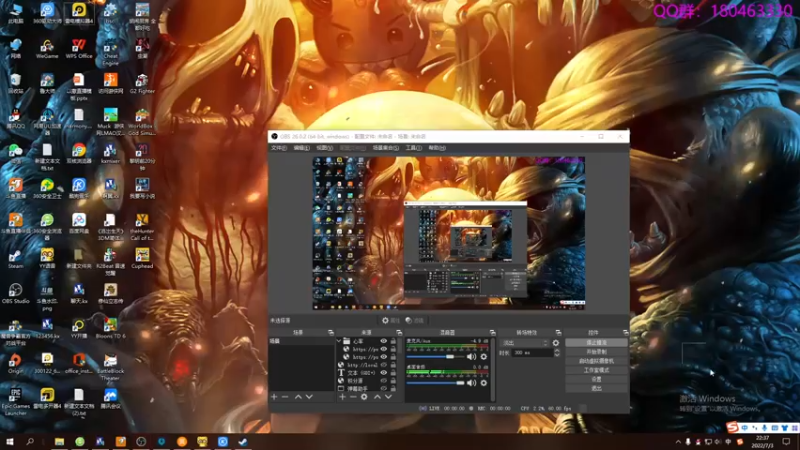Open the 帮助 menu in OBS
Image resolution: width=800 pixels, height=450 pixels.
point(437,148)
